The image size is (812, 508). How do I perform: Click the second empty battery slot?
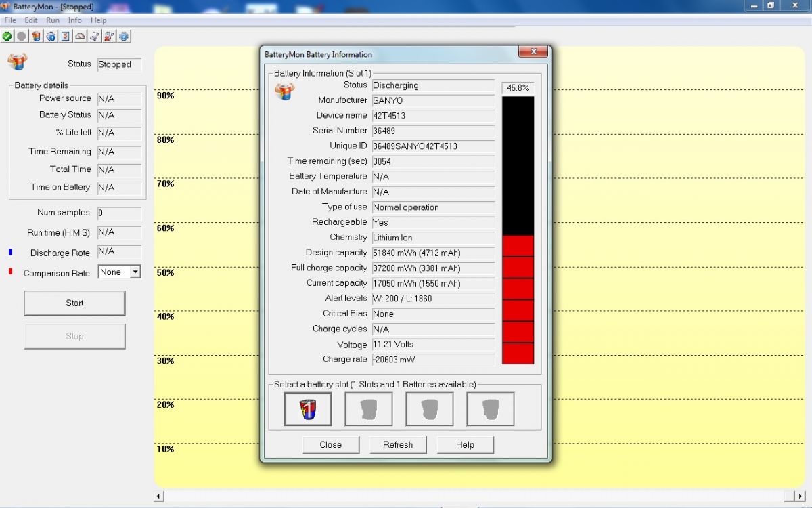point(368,408)
